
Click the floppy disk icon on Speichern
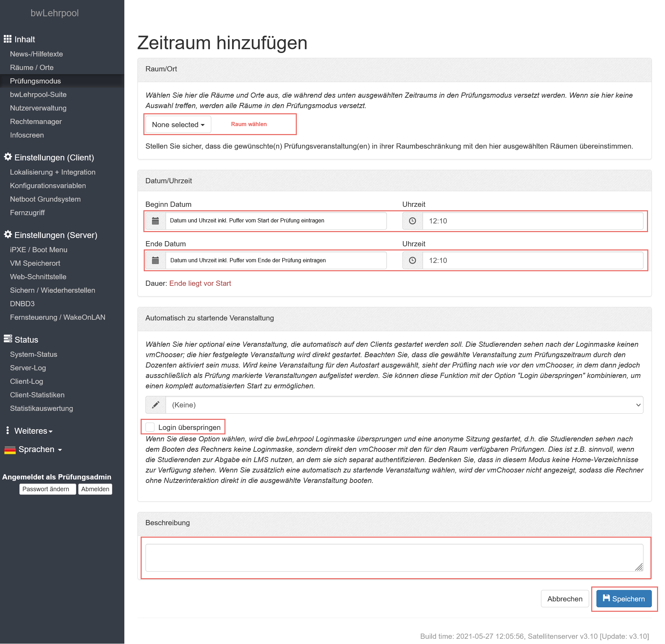(x=606, y=598)
